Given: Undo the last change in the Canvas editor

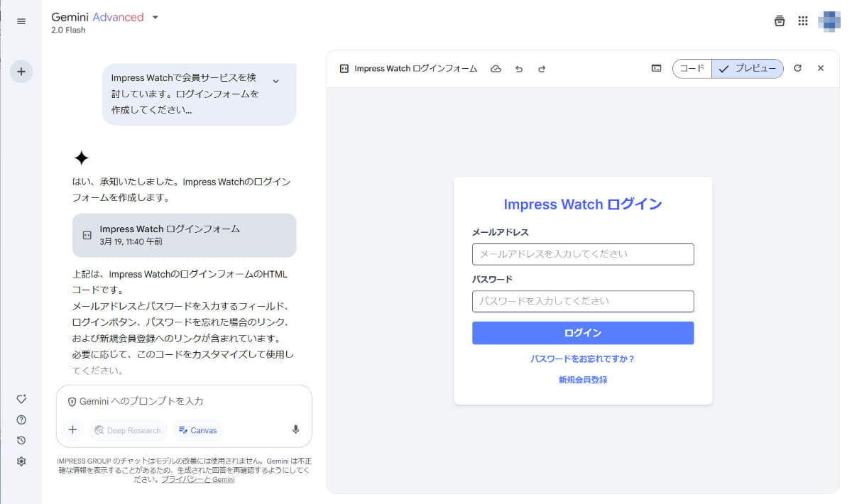Looking at the screenshot, I should coord(519,68).
